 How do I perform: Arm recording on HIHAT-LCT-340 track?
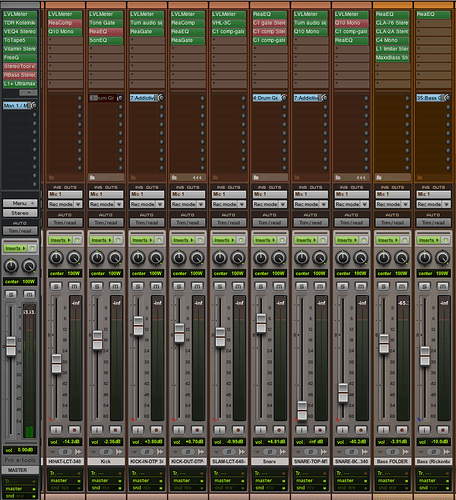tap(74, 430)
